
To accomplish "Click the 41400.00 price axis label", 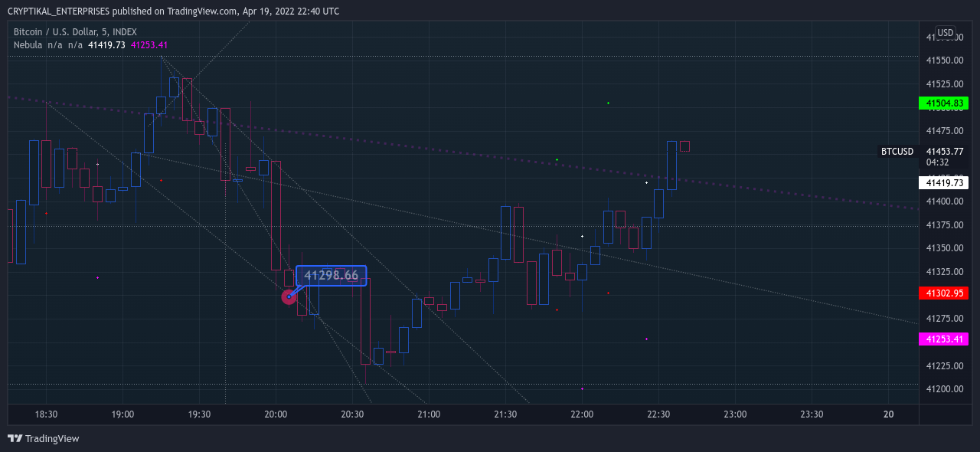I will 945,201.
